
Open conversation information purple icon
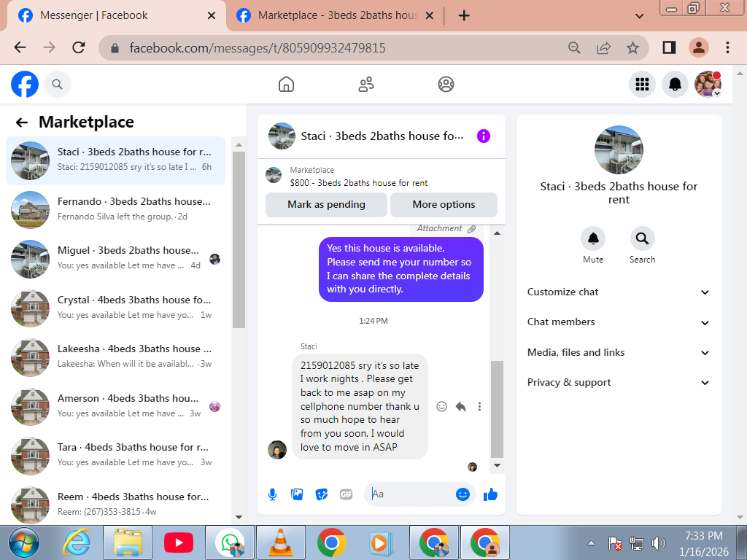(x=484, y=136)
